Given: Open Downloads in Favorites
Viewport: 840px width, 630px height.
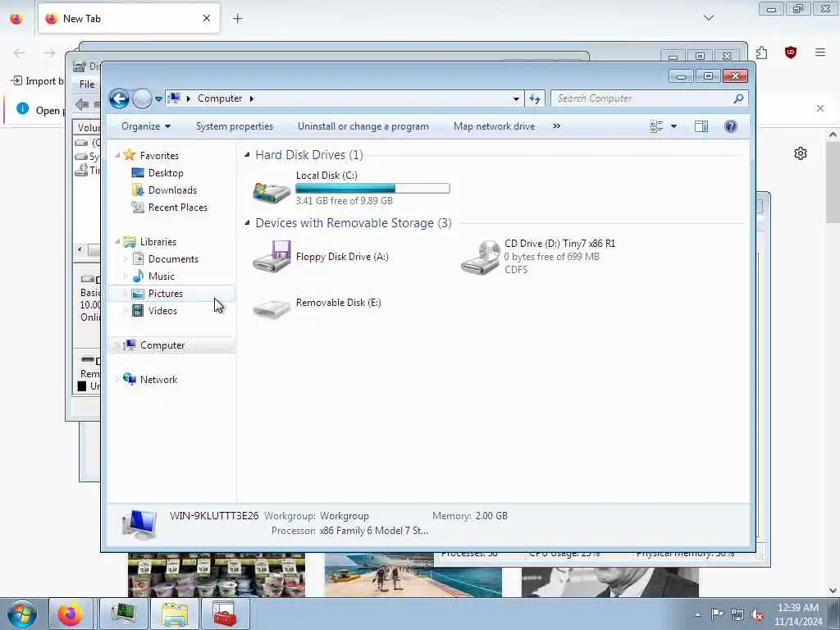Looking at the screenshot, I should point(172,190).
